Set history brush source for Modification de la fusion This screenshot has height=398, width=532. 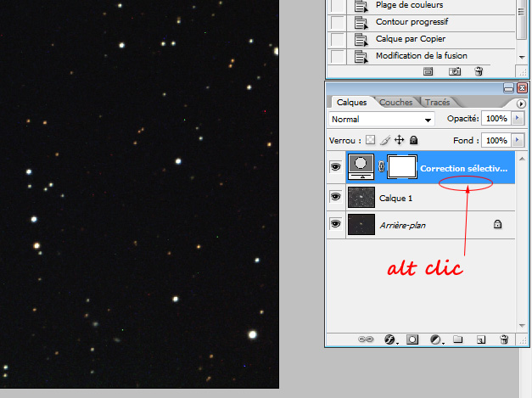click(337, 56)
